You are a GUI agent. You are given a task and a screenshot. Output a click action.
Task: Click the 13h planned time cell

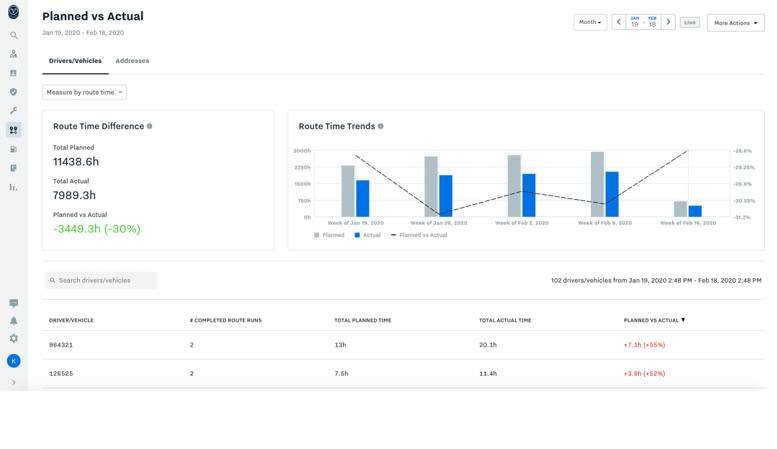[340, 345]
